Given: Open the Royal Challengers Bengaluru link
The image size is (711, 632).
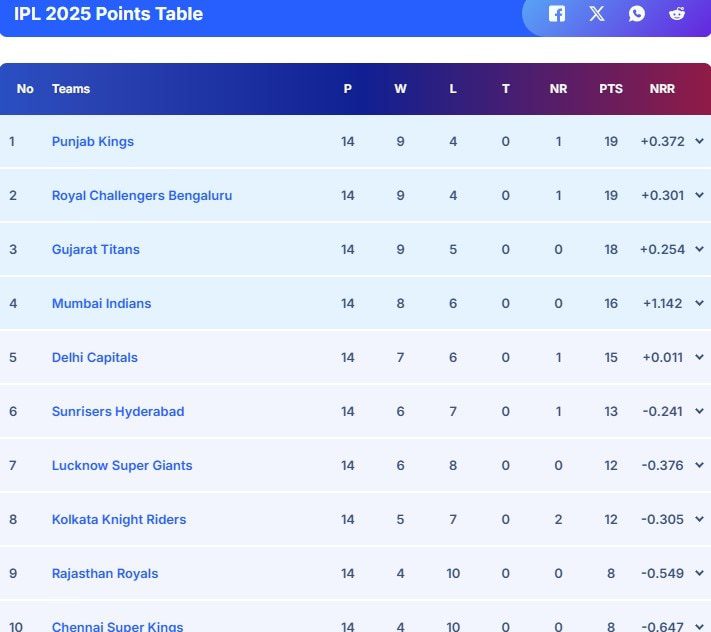Looking at the screenshot, I should point(142,195).
